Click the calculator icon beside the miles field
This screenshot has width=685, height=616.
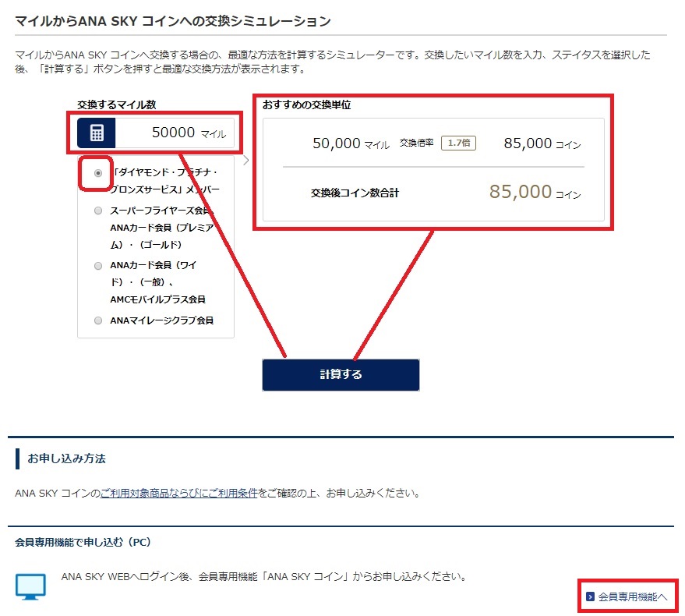97,133
